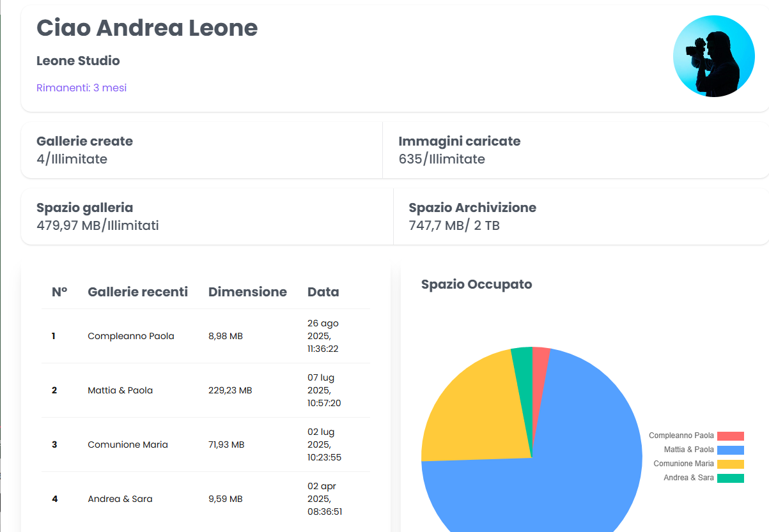This screenshot has height=532, width=769.
Task: Open the Andrea & Sara gallery row
Action: pyautogui.click(x=120, y=499)
